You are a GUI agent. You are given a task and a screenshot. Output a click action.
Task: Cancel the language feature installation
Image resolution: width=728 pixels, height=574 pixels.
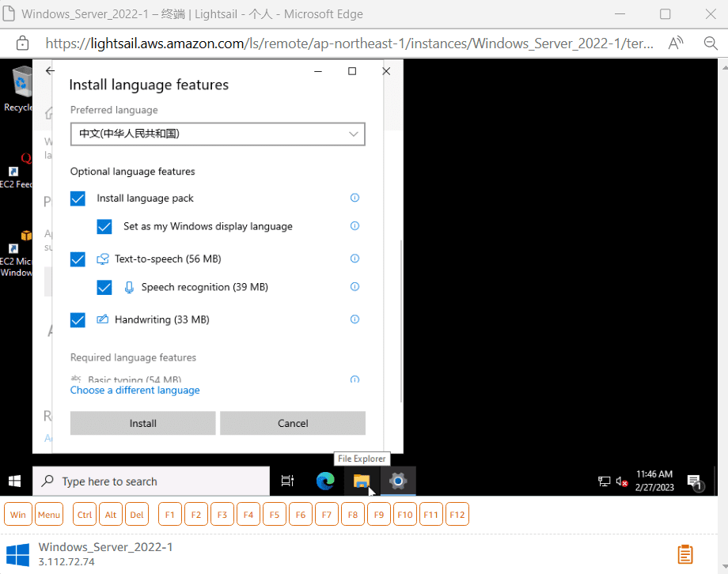(x=293, y=423)
